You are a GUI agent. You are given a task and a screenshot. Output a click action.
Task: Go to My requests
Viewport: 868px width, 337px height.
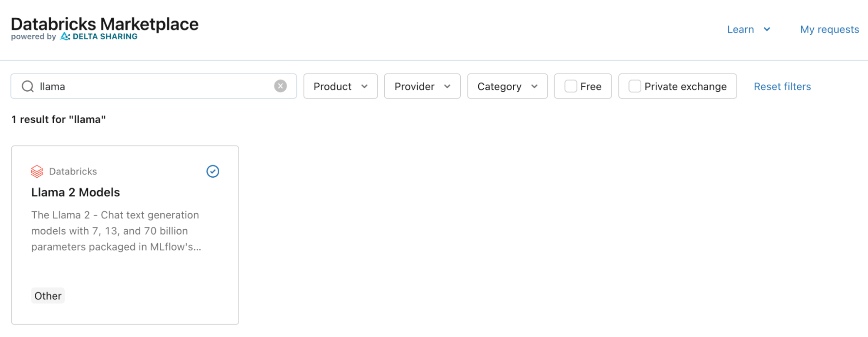click(829, 30)
